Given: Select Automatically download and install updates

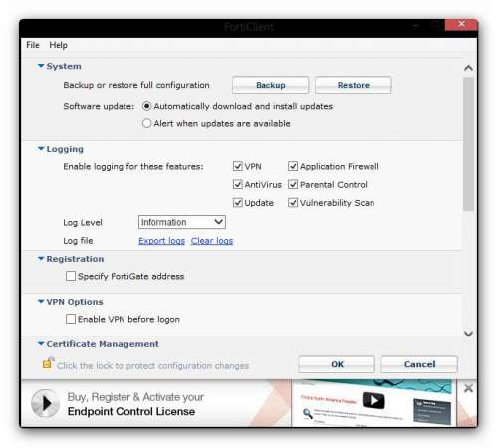Looking at the screenshot, I should [x=146, y=106].
